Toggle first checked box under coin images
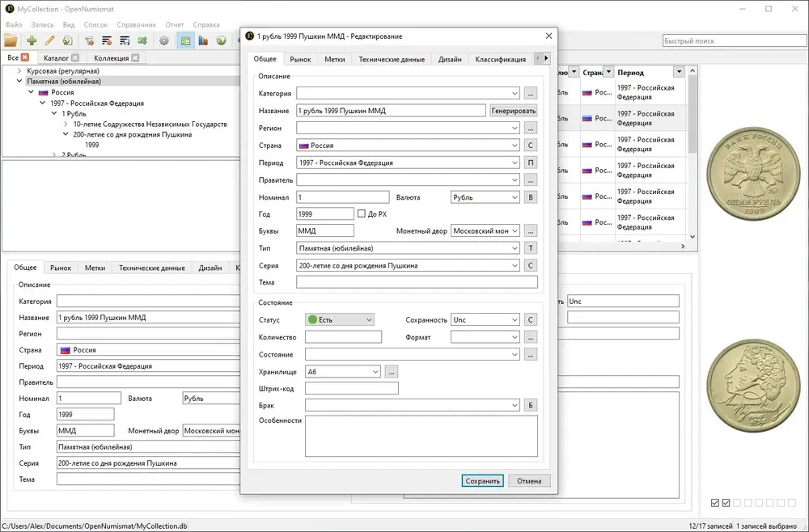 pyautogui.click(x=715, y=503)
